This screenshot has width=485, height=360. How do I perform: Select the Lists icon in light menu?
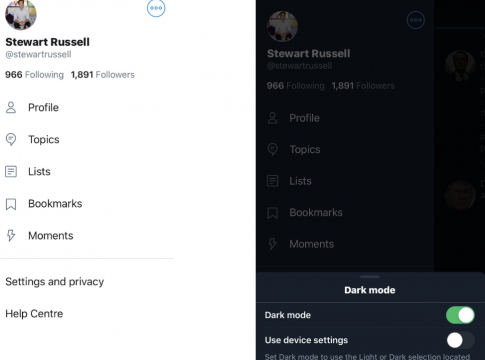(x=11, y=171)
